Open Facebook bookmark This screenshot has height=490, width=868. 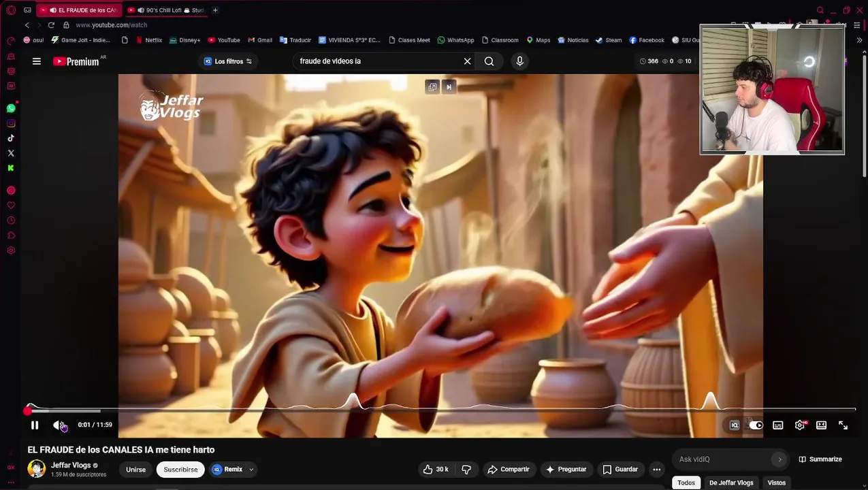[x=646, y=40]
